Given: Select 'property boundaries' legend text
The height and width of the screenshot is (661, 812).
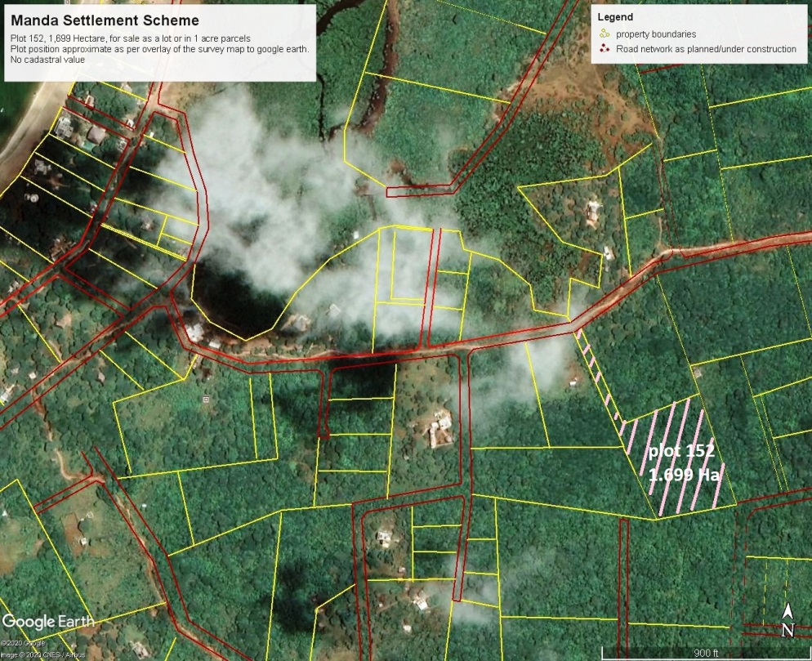Looking at the screenshot, I should pos(656,34).
